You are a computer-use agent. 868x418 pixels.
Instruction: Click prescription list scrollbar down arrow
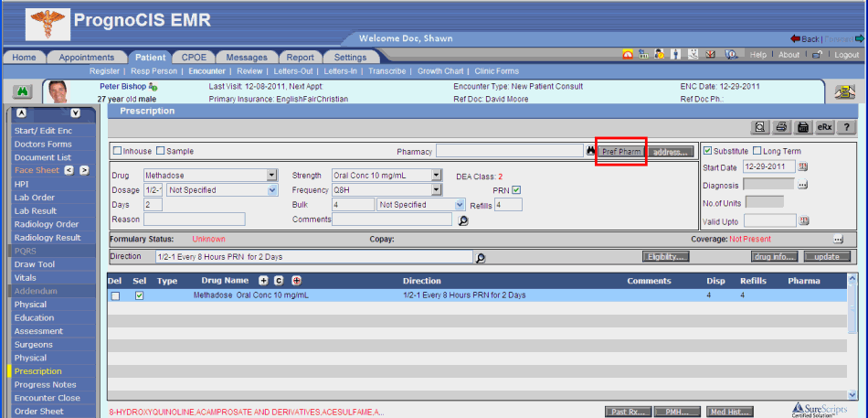[852, 395]
